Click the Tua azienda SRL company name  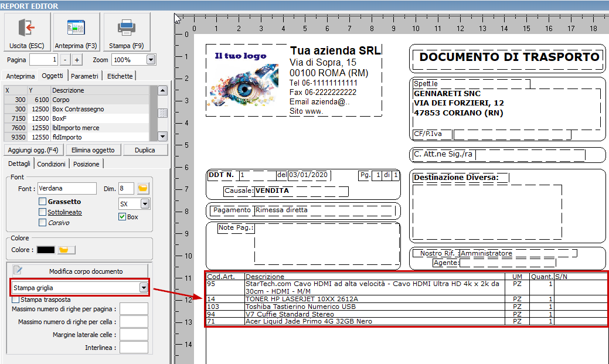(x=335, y=50)
